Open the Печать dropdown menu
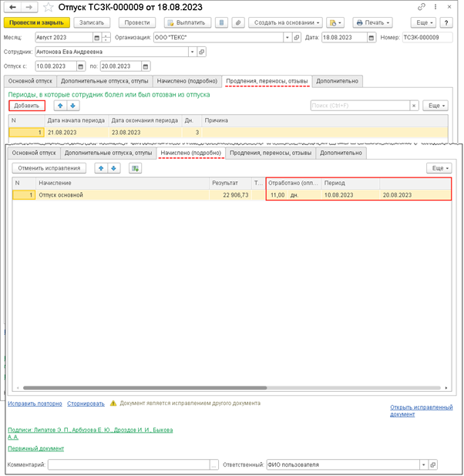This screenshot has width=464, height=476. coord(372,22)
